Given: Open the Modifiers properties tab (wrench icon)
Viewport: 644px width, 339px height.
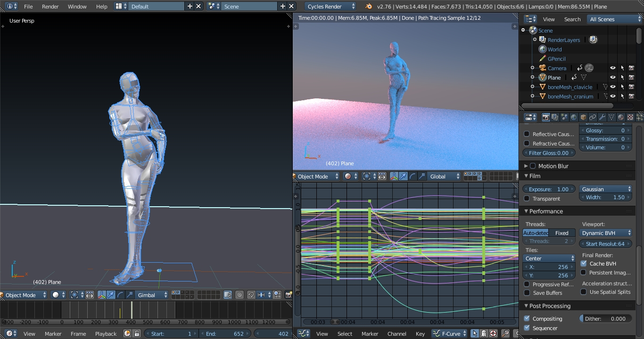Looking at the screenshot, I should coord(602,117).
